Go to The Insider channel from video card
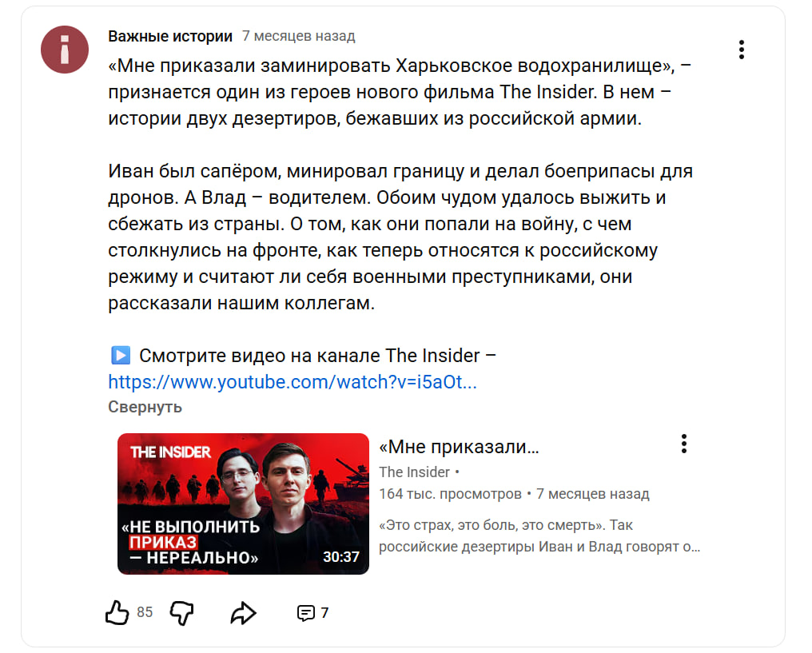The image size is (812, 653). point(414,472)
